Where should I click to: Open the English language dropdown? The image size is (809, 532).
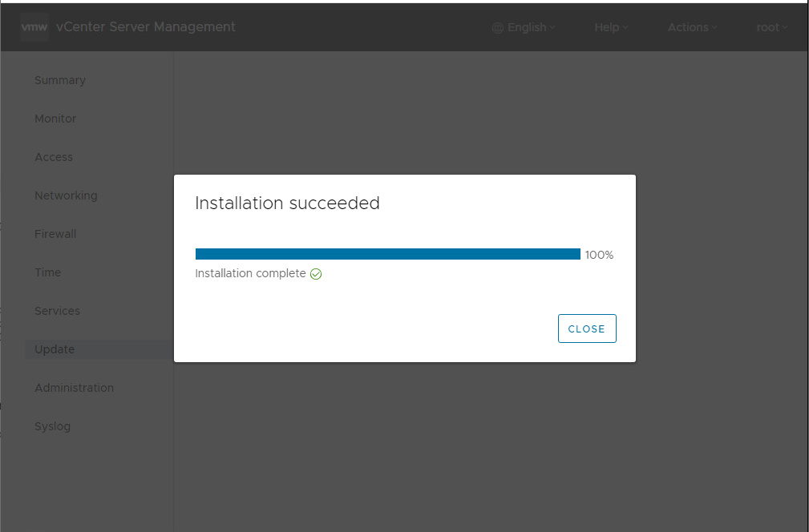[x=524, y=27]
